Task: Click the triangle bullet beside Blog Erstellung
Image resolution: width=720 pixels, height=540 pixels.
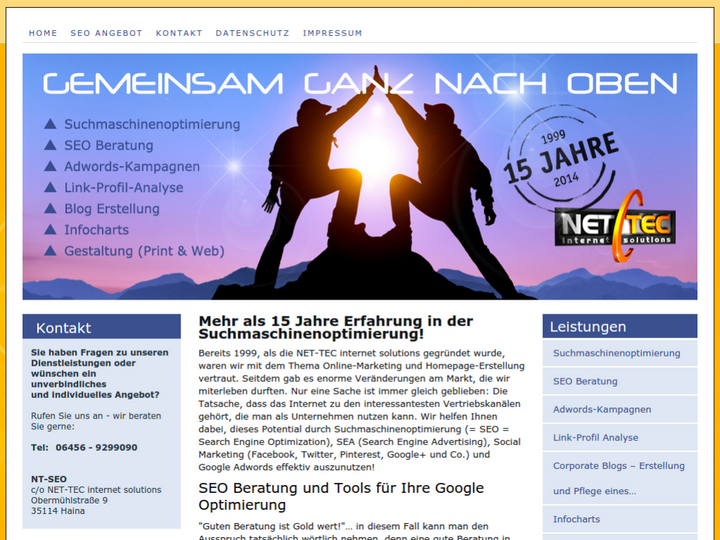Action: [50, 209]
